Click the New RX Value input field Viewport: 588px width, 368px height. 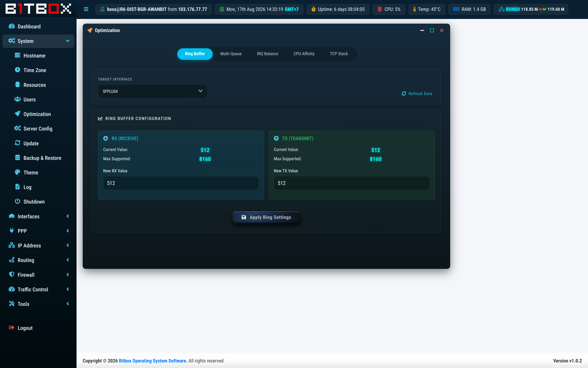181,183
